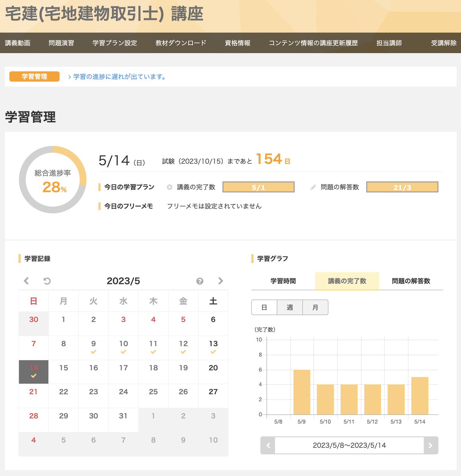Click the 5/14 bar in the graph

420,396
